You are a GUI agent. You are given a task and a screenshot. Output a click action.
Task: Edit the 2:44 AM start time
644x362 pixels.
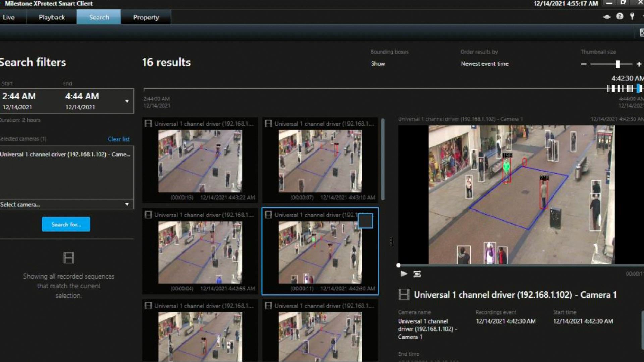19,96
